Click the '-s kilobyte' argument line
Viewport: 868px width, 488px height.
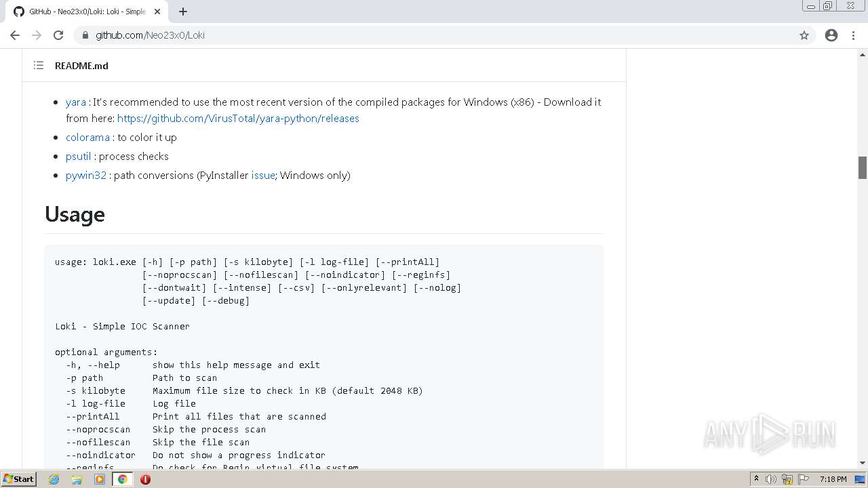(244, 390)
